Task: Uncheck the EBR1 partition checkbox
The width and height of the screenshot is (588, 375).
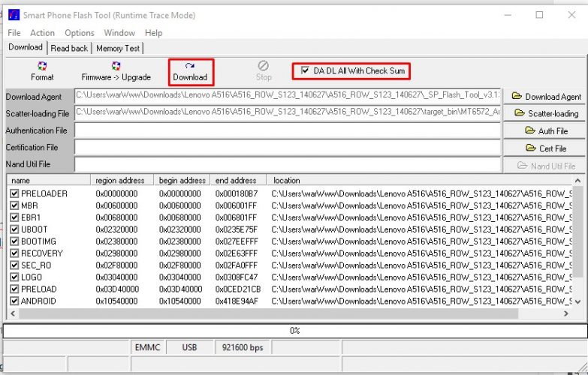Action: pyautogui.click(x=14, y=217)
